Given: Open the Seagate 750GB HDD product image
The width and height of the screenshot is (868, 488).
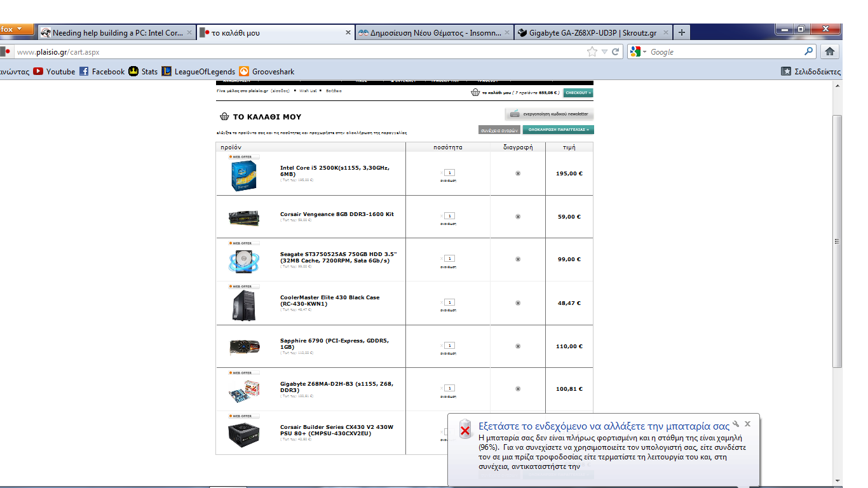Looking at the screenshot, I should [x=244, y=261].
